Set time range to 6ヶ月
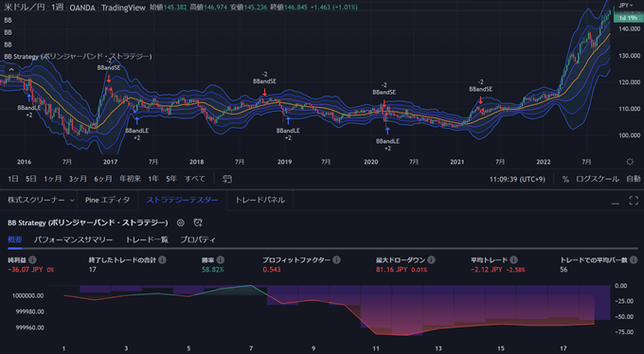Screen dimensions: 644x354 102,179
